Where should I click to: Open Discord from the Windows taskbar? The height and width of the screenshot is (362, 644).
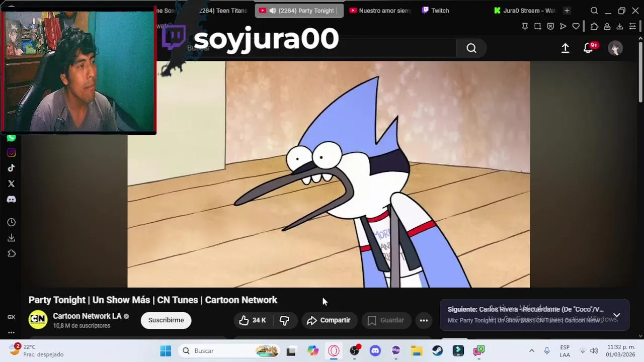point(375,351)
